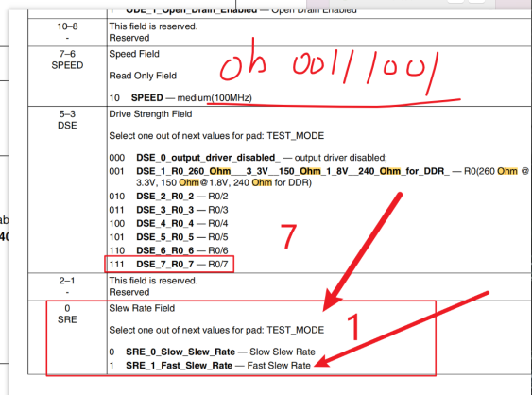Click the 'Drive Strength Field' heading
This screenshot has height=395, width=532.
[x=150, y=114]
